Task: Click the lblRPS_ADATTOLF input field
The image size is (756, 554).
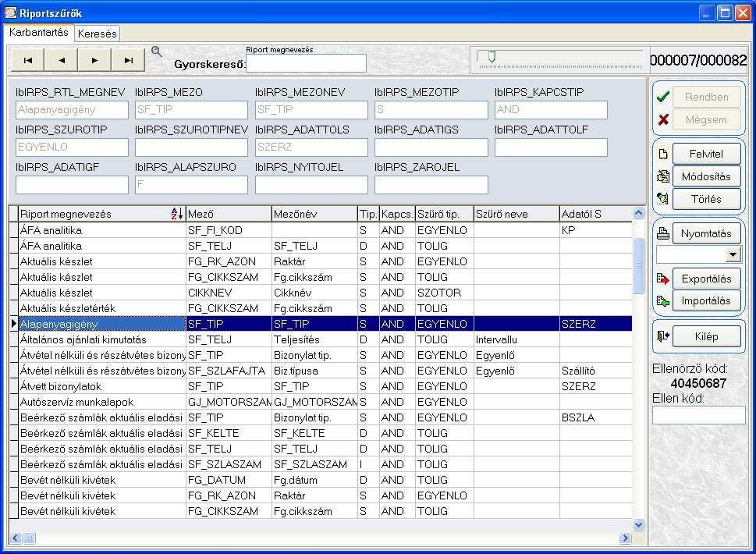Action: click(x=551, y=147)
